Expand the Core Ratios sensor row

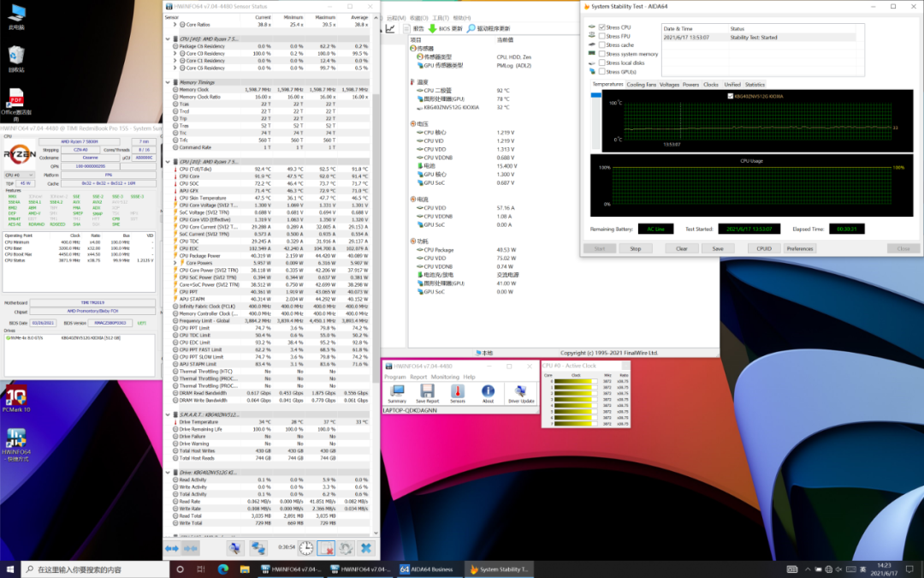(175, 25)
